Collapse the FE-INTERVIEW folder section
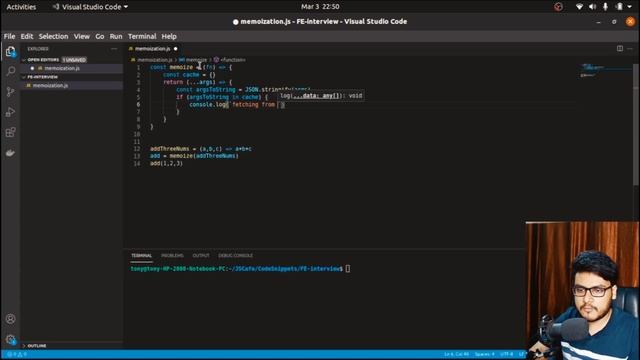This screenshot has height=360, width=640. tap(42, 77)
